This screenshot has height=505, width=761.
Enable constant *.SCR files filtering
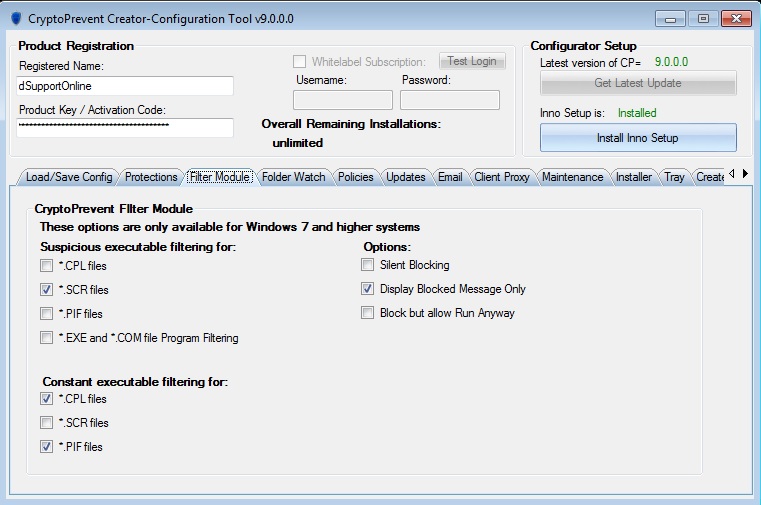point(47,423)
